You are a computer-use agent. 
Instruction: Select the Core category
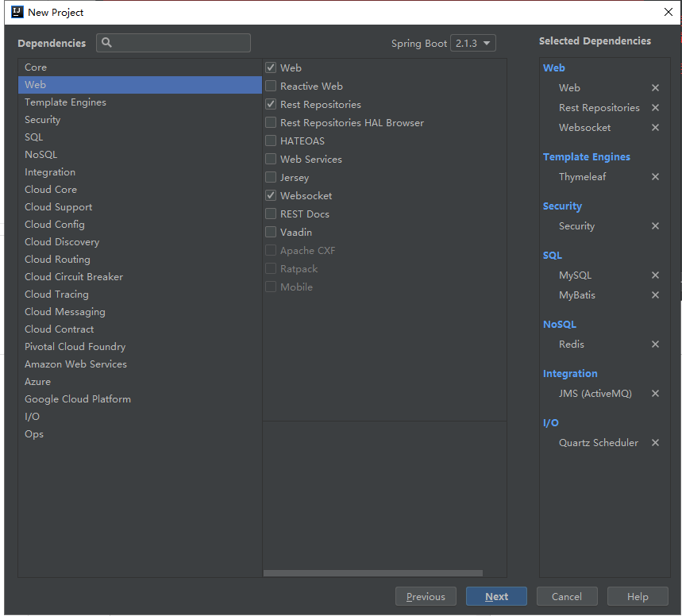pos(140,67)
